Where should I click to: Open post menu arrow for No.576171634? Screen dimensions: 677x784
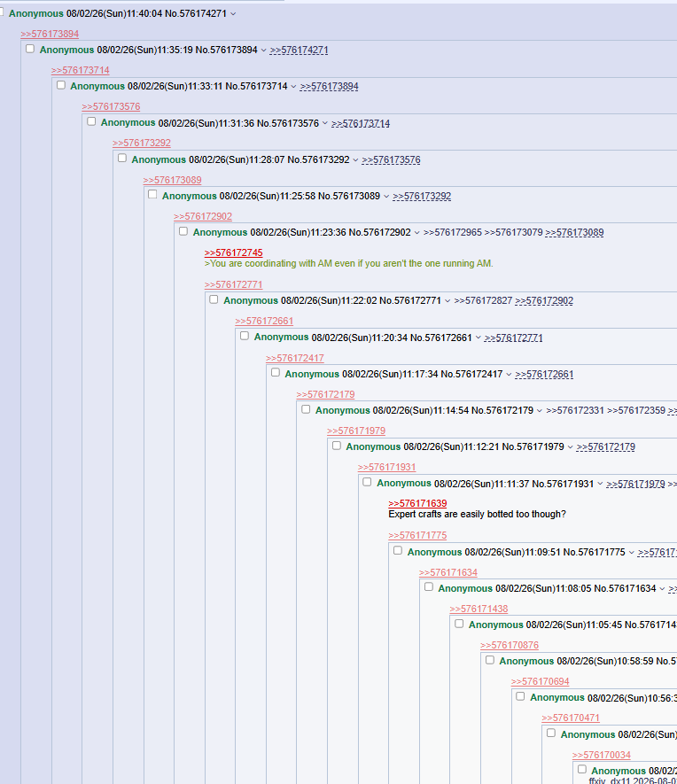point(662,588)
